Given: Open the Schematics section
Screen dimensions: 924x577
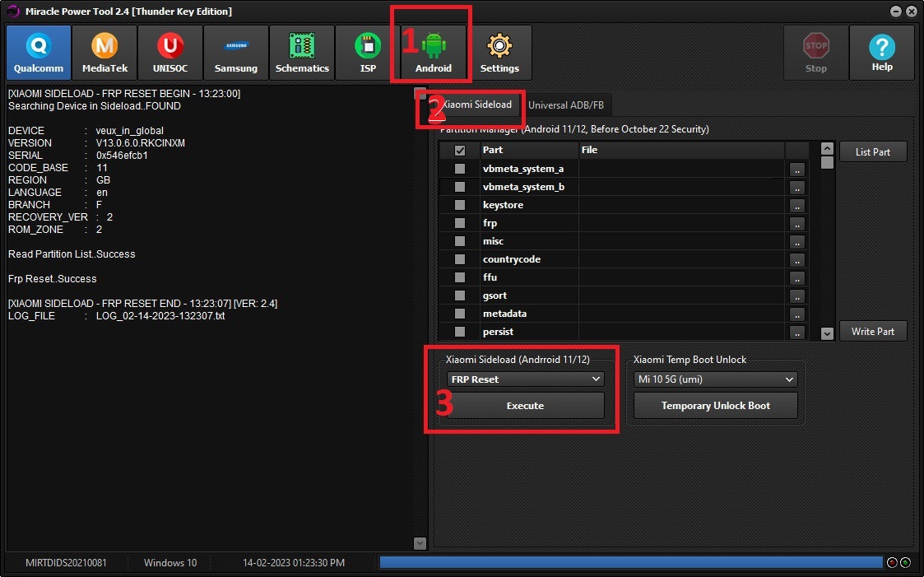Looking at the screenshot, I should click(302, 53).
